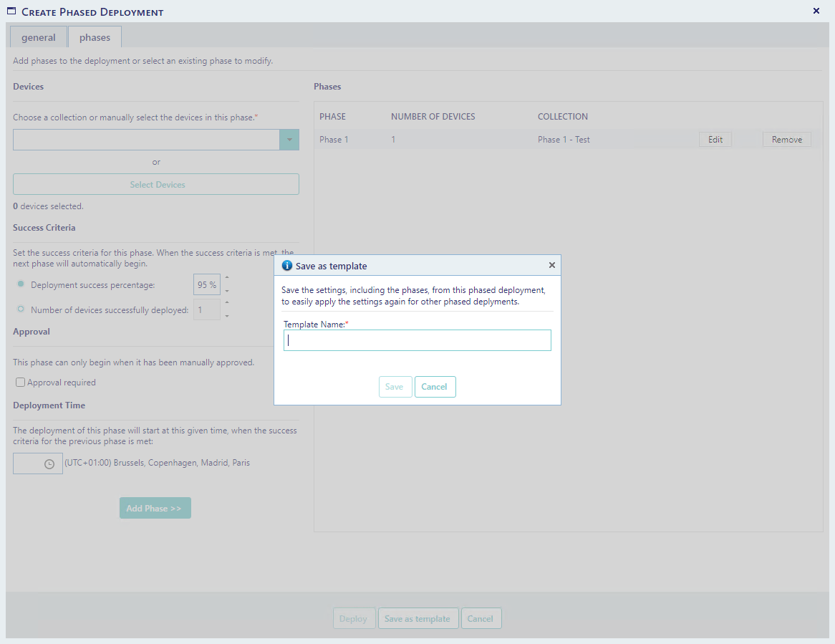Click the Phase 1 - Test collection cell
This screenshot has height=644, width=835.
tap(564, 140)
